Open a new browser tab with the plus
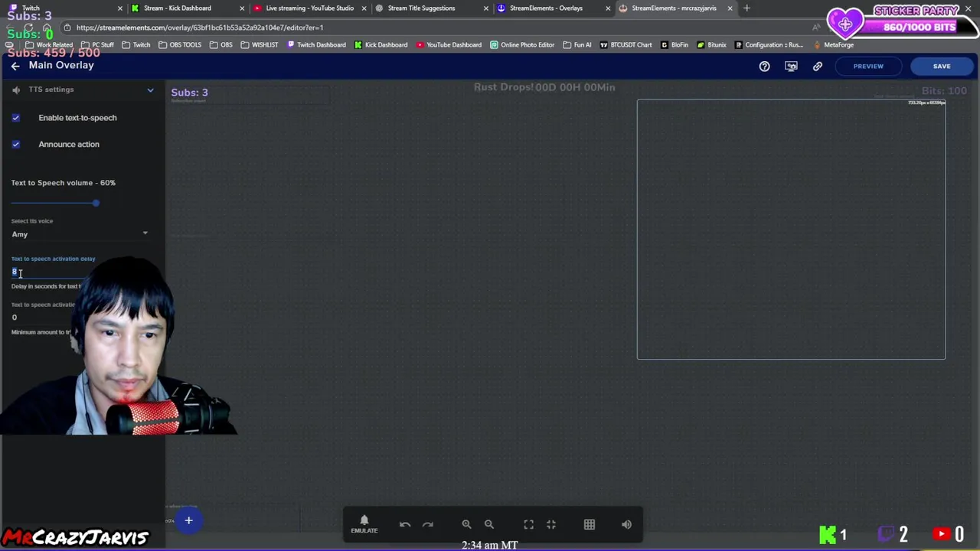Image resolution: width=980 pixels, height=551 pixels. pos(747,8)
